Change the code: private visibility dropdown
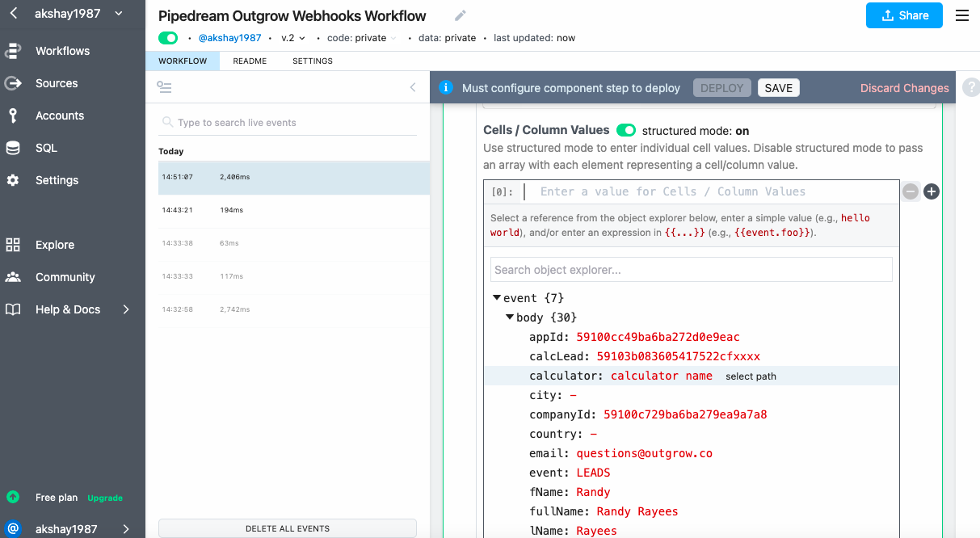980x538 pixels. coord(362,38)
